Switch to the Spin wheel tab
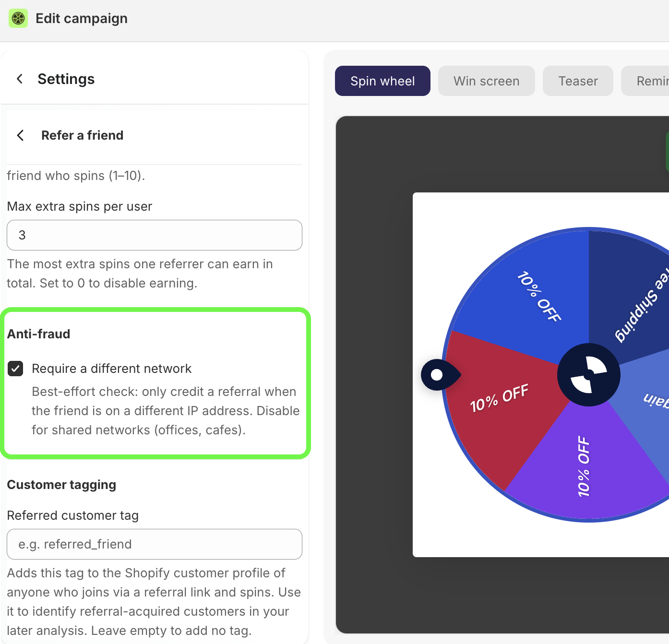 [382, 81]
